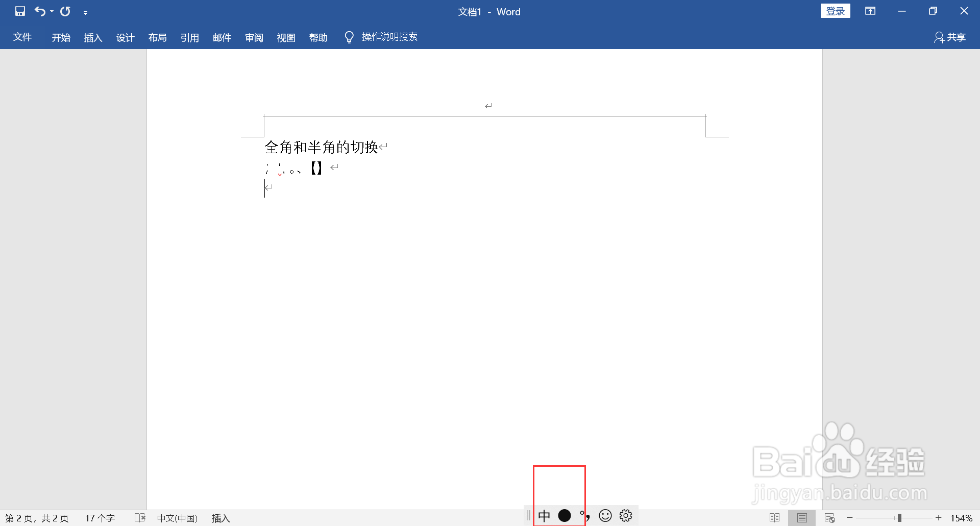Click the heading text 全角和半角的切换
980x526 pixels.
pos(321,147)
